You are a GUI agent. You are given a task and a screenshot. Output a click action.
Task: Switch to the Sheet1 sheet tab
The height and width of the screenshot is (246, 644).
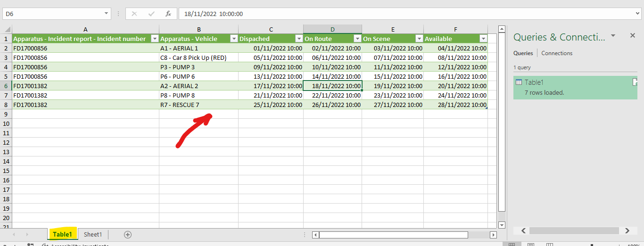click(93, 234)
